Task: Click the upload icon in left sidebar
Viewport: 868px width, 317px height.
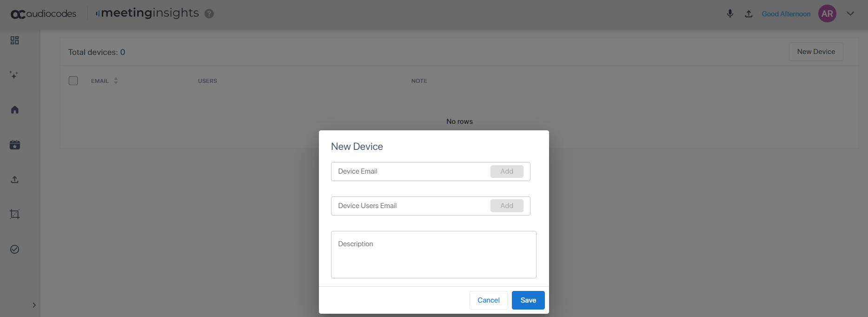Action: pyautogui.click(x=15, y=180)
